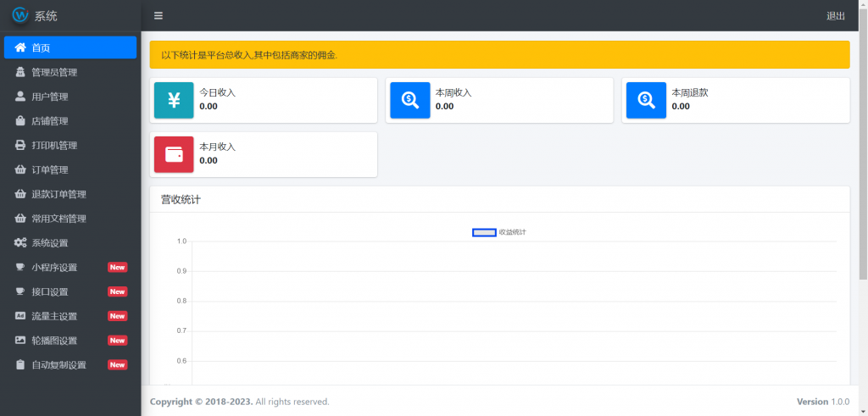Click the 本月收入 label

(x=218, y=147)
